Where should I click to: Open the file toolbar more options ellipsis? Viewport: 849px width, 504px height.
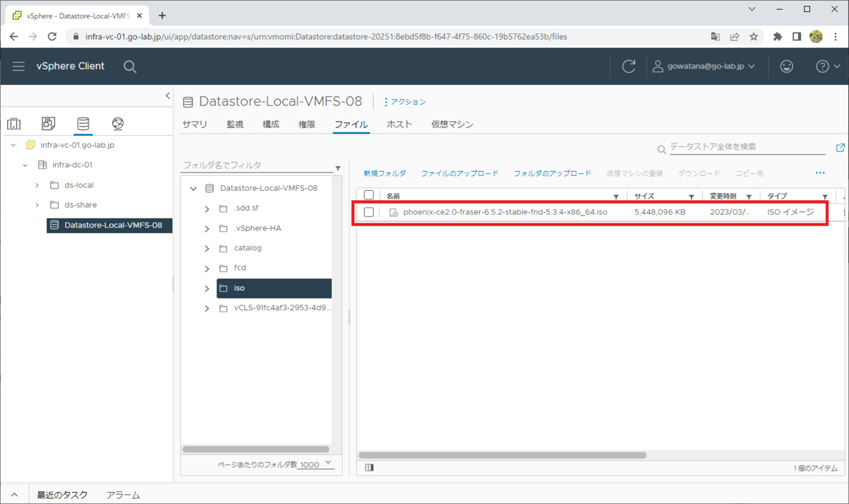pos(821,172)
